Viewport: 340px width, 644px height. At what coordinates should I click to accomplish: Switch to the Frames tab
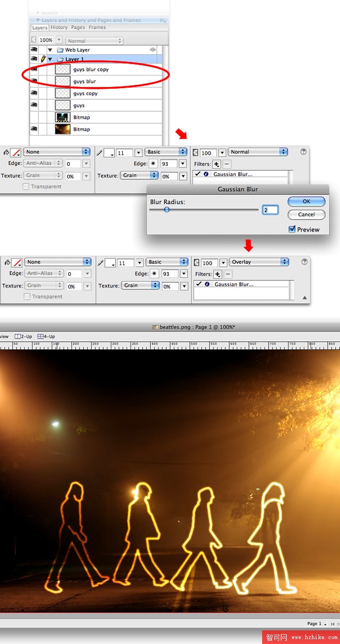97,27
